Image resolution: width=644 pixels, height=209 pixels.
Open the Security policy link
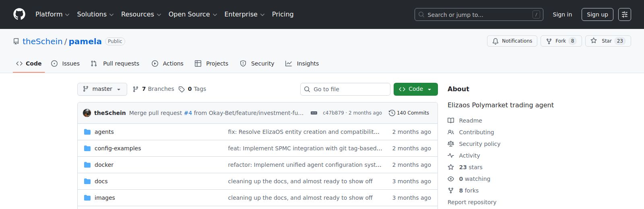click(479, 144)
